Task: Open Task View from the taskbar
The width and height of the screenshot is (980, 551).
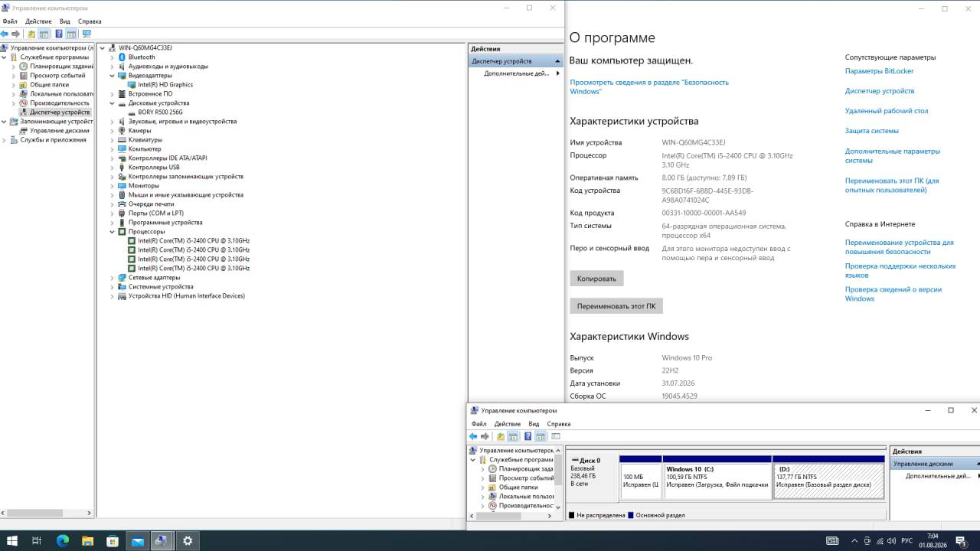Action: pyautogui.click(x=37, y=541)
